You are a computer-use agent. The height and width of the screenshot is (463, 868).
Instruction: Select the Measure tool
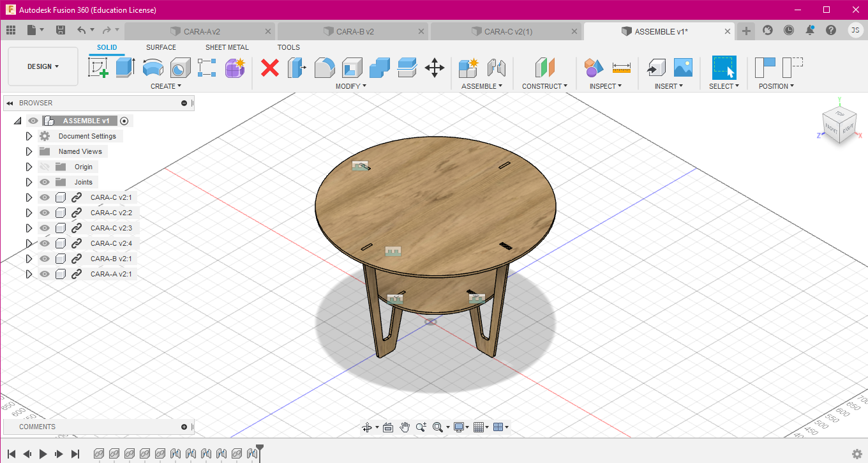pyautogui.click(x=621, y=67)
